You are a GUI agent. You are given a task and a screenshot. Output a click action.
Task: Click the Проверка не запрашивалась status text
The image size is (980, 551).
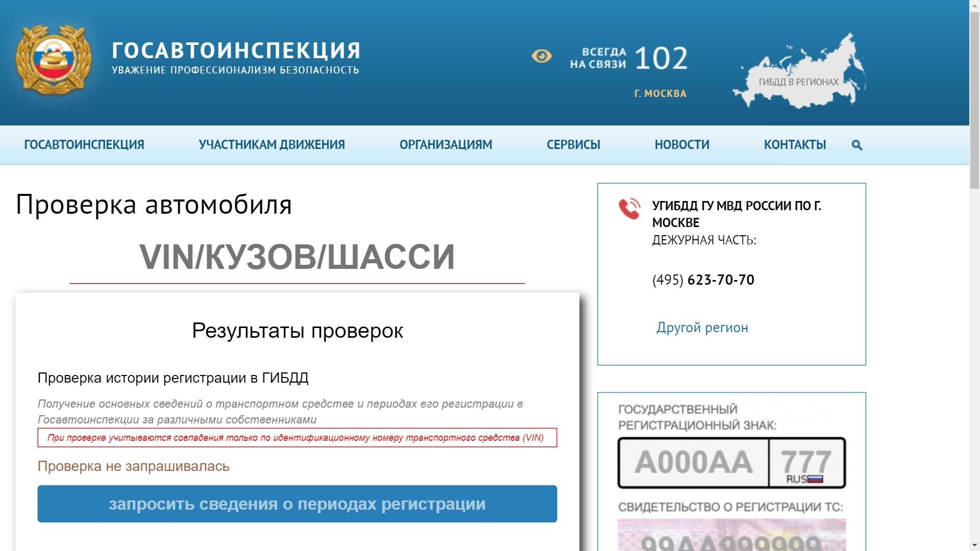(134, 466)
